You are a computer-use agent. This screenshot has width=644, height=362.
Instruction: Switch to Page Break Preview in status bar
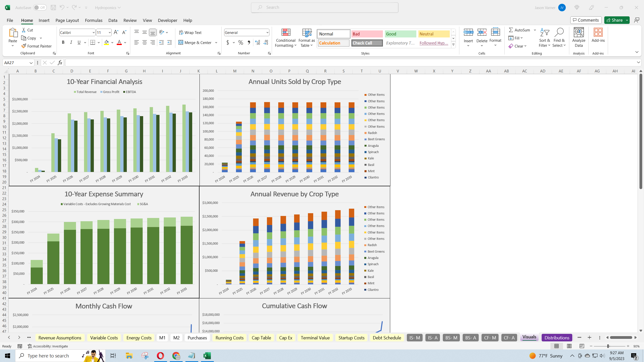coord(582,346)
